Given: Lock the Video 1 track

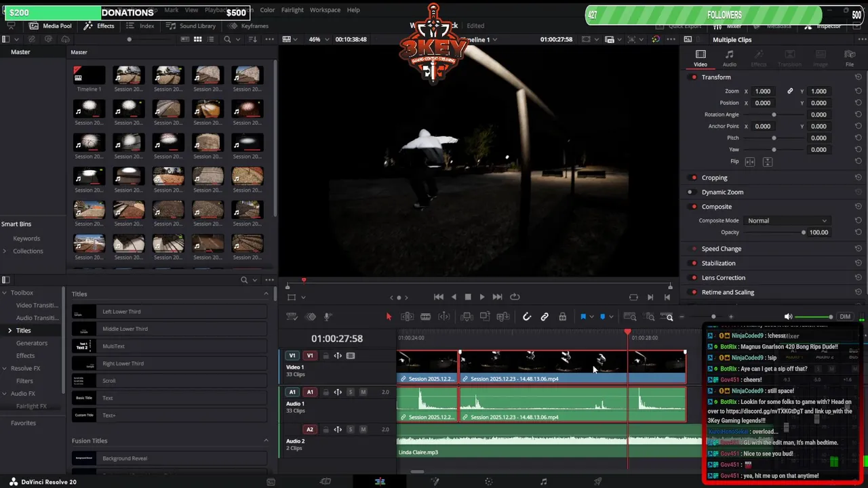Looking at the screenshot, I should [x=325, y=355].
